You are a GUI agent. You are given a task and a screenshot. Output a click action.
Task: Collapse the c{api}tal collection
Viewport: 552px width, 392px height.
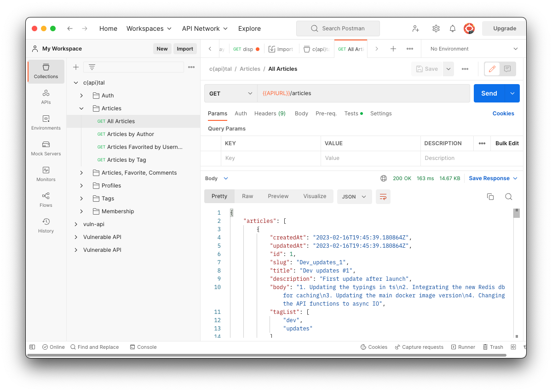coord(76,83)
